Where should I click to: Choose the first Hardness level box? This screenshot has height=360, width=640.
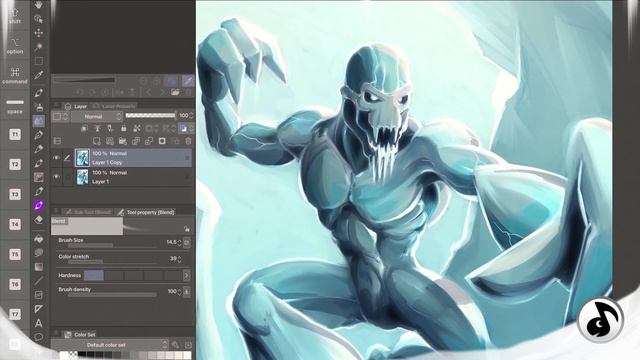pyautogui.click(x=94, y=276)
